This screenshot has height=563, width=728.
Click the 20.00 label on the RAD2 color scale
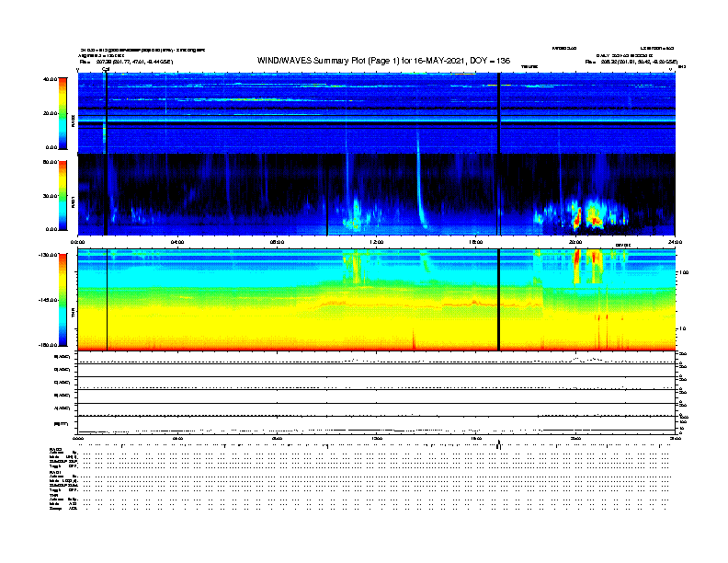click(x=51, y=113)
